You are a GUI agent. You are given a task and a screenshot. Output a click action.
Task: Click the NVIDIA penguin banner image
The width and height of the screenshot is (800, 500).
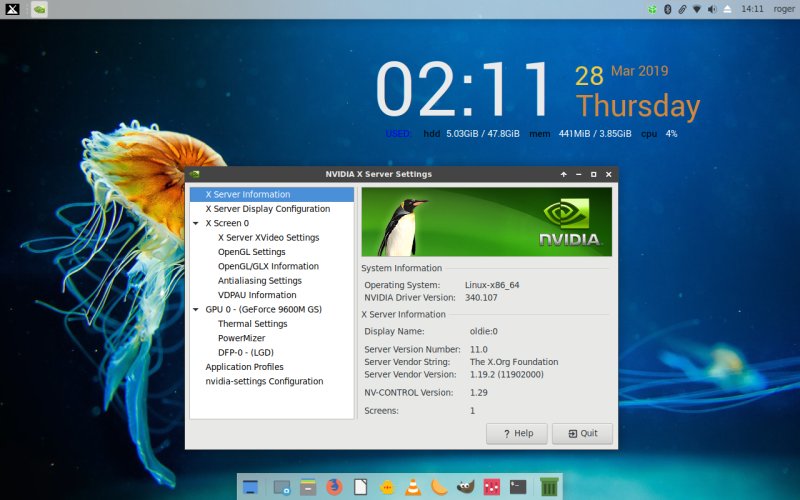(487, 221)
